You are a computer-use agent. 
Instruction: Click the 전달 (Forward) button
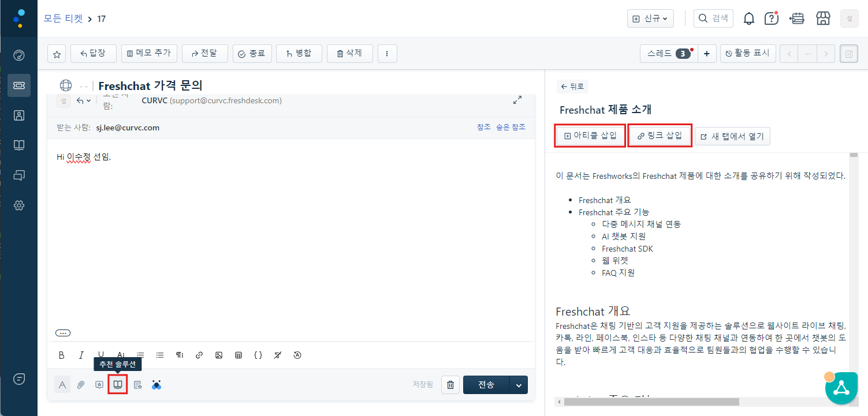[x=204, y=54]
